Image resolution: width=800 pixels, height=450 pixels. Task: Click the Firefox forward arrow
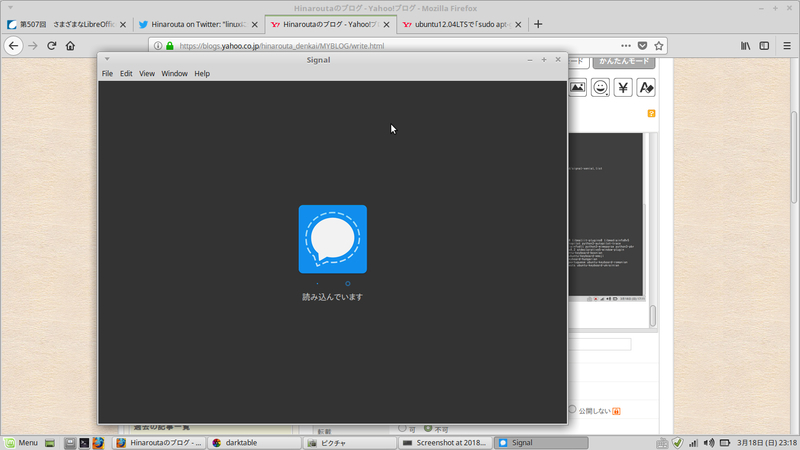click(33, 46)
